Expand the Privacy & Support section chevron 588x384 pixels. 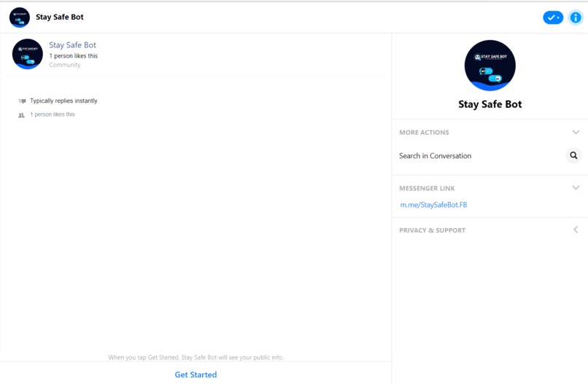tap(576, 230)
